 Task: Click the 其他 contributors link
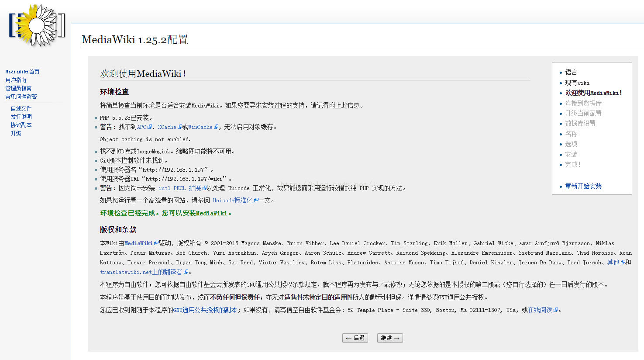point(616,263)
